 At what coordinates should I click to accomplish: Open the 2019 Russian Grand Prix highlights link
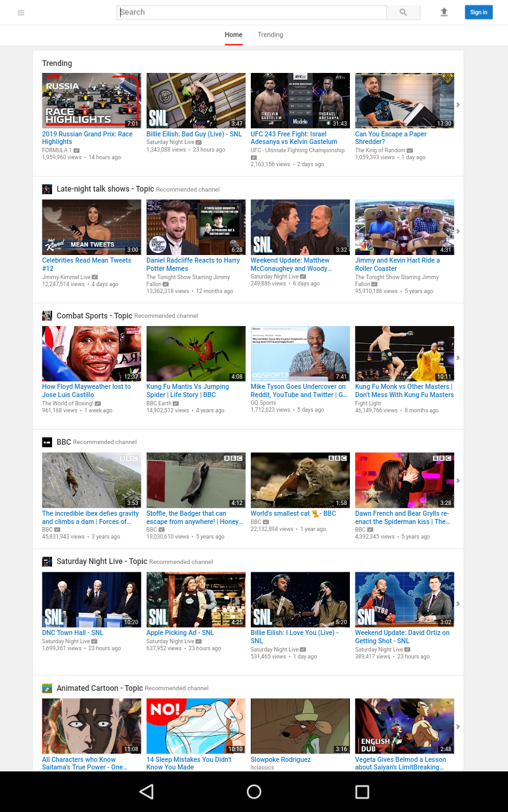[x=87, y=138]
